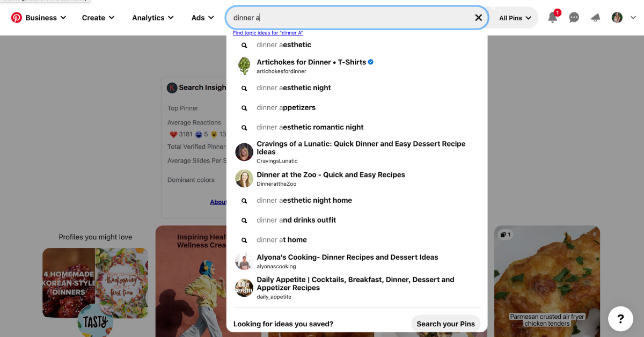
Task: Open the Ads dropdown menu
Action: [x=202, y=18]
